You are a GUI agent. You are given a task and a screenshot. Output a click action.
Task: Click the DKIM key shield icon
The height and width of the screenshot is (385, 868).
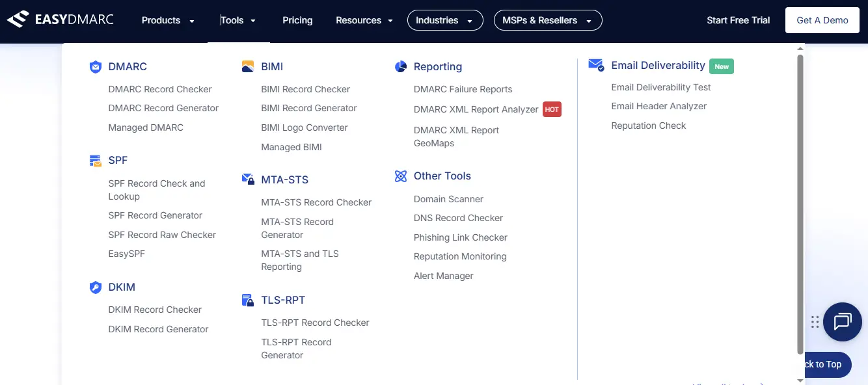96,287
